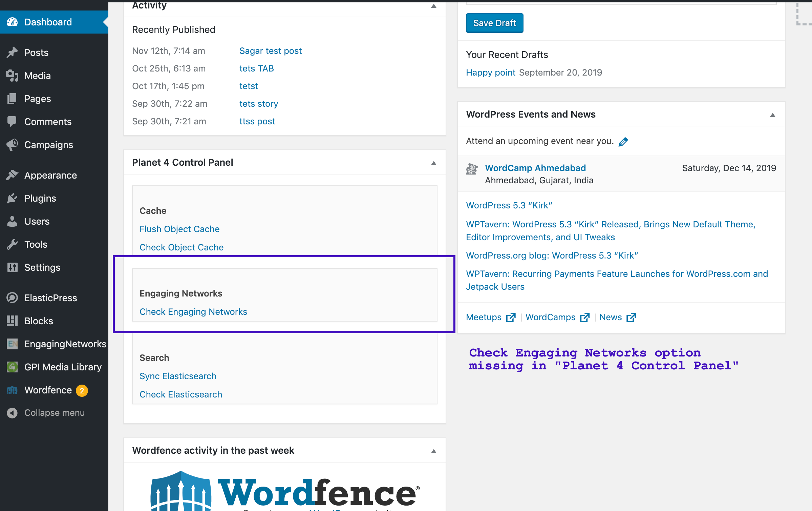The image size is (812, 511).
Task: Click the EngagingNetworks EN icon
Action: 12,344
